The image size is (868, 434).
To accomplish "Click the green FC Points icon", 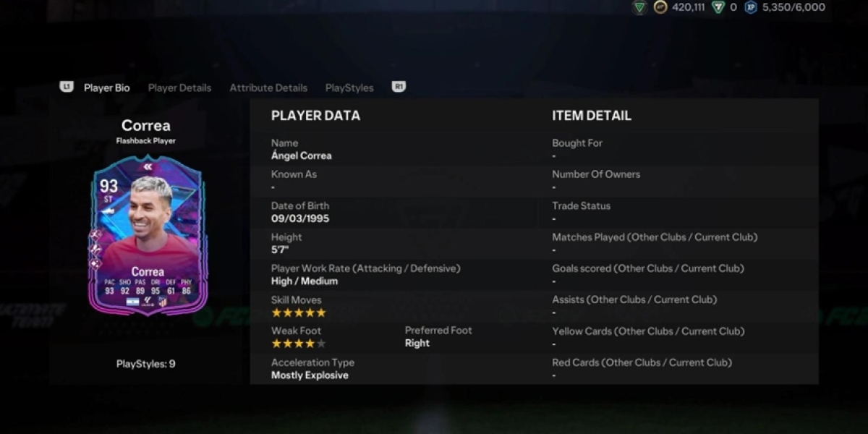I will coord(718,7).
